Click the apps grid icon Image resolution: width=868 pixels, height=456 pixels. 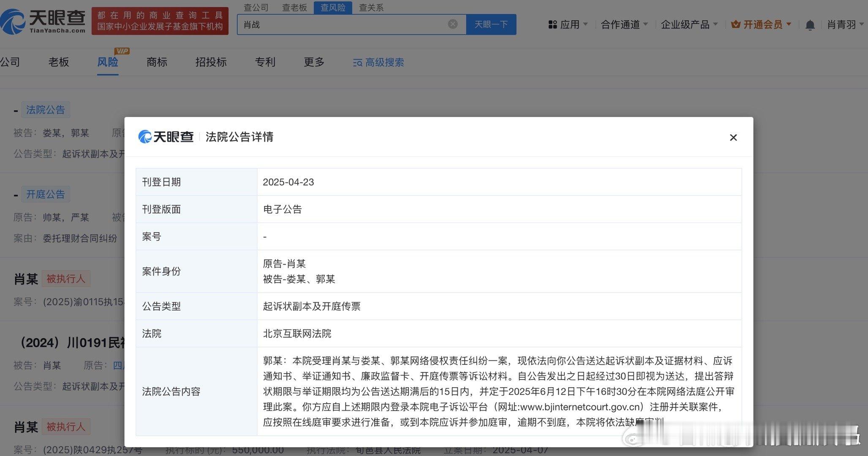tap(552, 25)
